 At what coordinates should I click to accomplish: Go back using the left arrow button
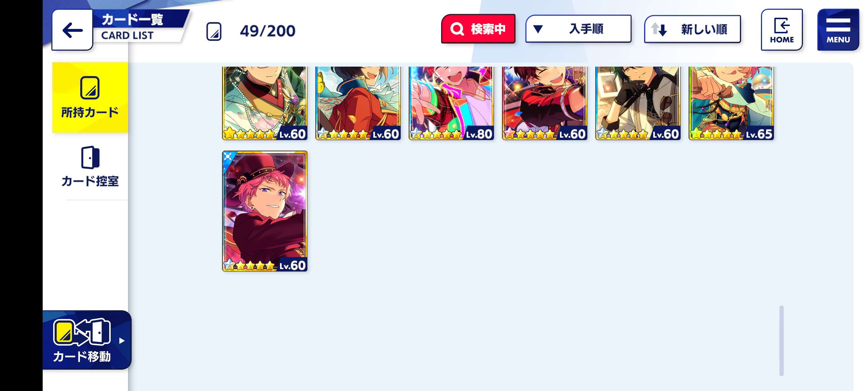(x=72, y=30)
